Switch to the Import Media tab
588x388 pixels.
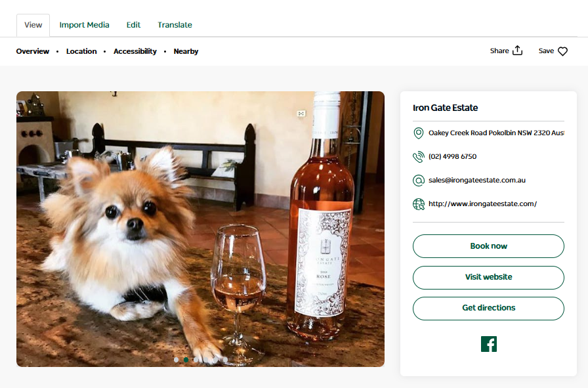84,25
